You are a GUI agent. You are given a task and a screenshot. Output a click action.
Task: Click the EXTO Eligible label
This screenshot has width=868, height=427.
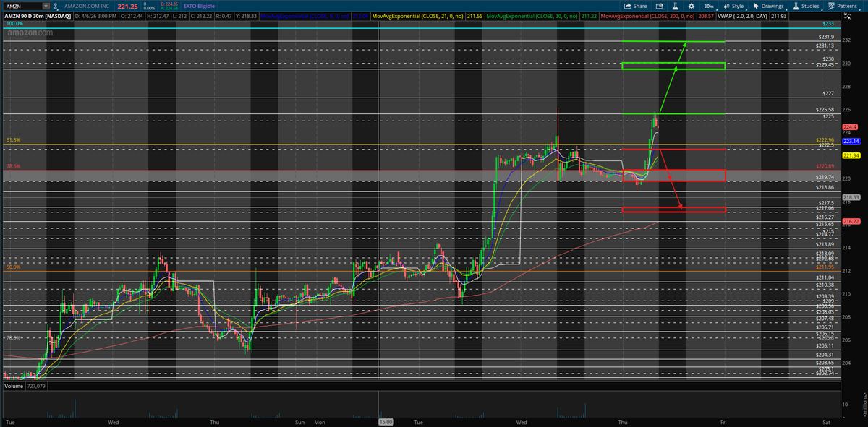[x=199, y=6]
